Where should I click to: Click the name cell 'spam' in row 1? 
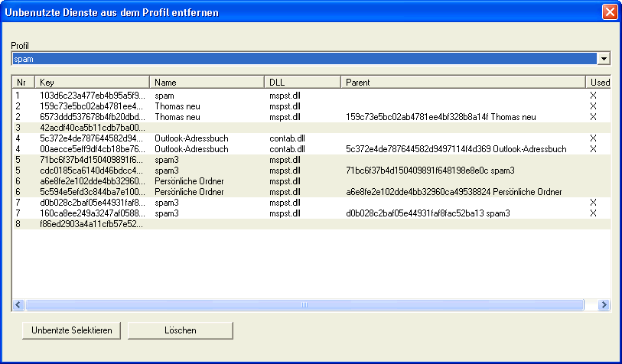[164, 96]
